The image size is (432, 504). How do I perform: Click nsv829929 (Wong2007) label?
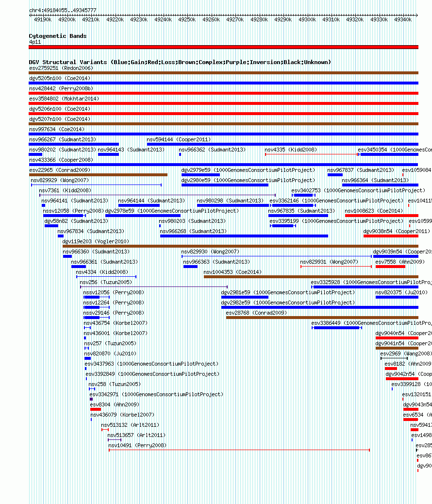tap(60, 181)
